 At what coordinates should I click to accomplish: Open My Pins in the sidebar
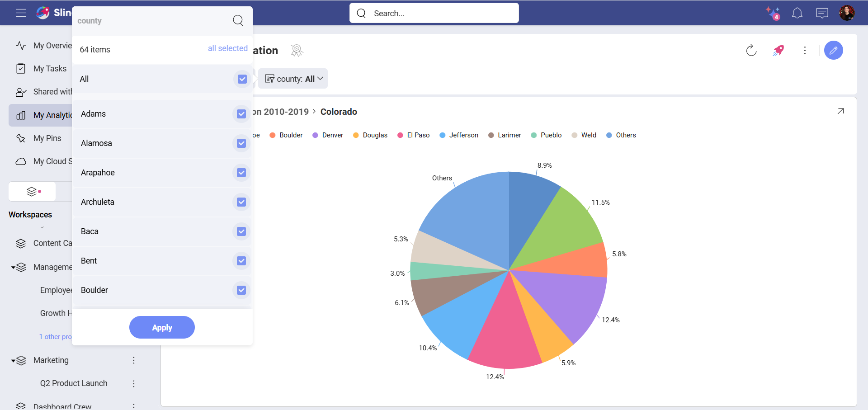click(47, 138)
